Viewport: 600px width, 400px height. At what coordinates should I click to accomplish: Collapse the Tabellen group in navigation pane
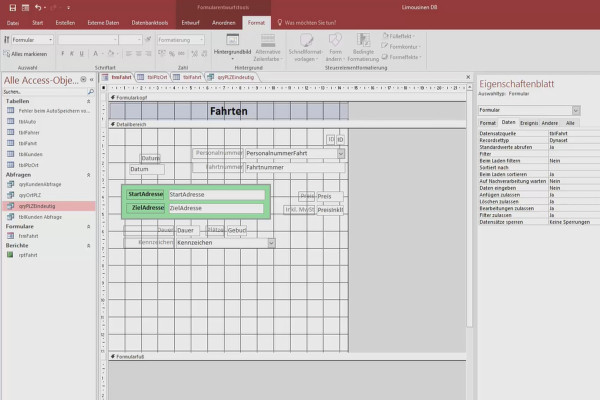88,101
